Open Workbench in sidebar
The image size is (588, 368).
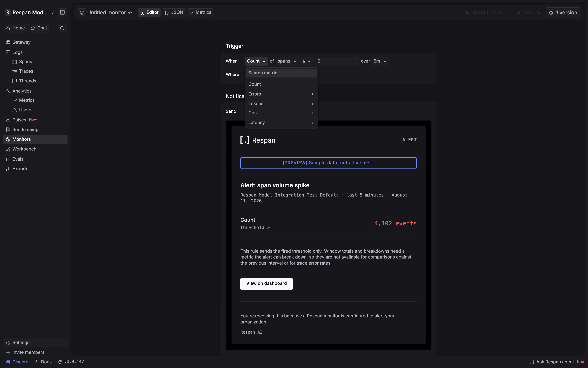[x=35, y=149]
